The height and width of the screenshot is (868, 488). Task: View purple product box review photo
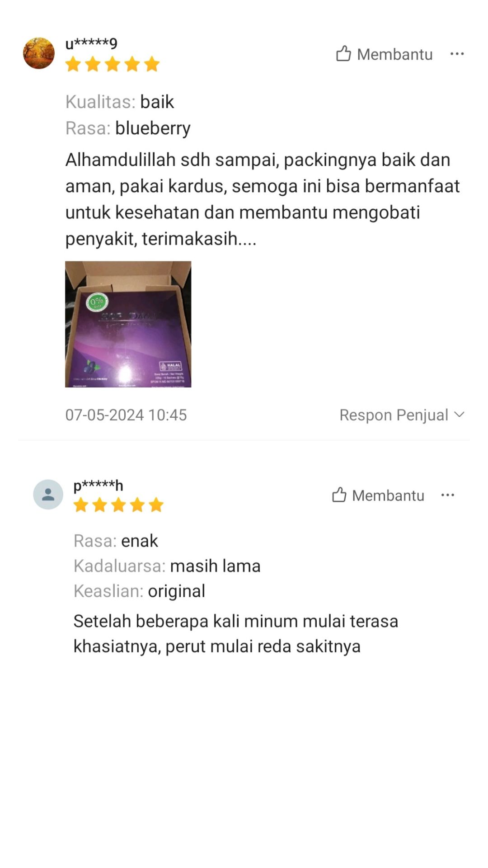click(128, 324)
